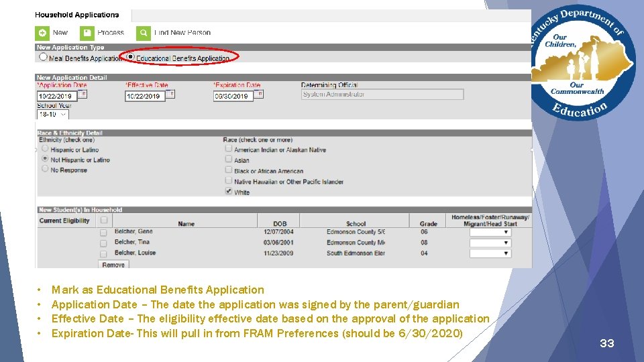Click the name Belcher, Gene

tap(133, 231)
